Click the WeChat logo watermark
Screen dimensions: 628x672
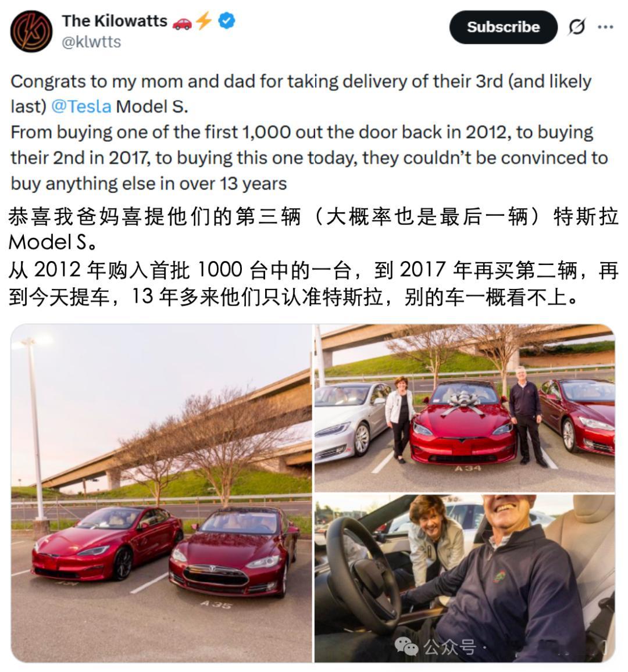(405, 646)
